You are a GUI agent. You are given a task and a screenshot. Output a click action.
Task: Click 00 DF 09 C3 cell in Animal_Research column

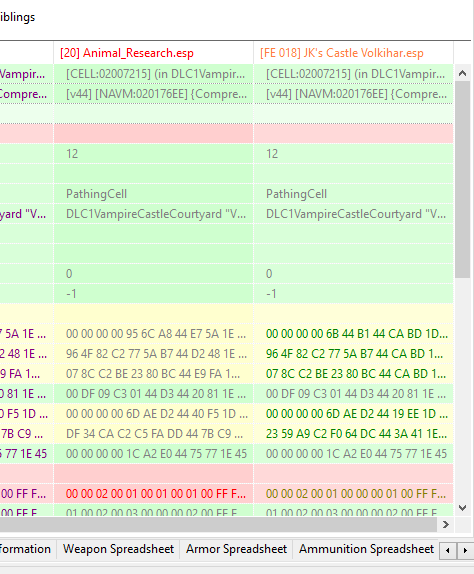tap(153, 394)
